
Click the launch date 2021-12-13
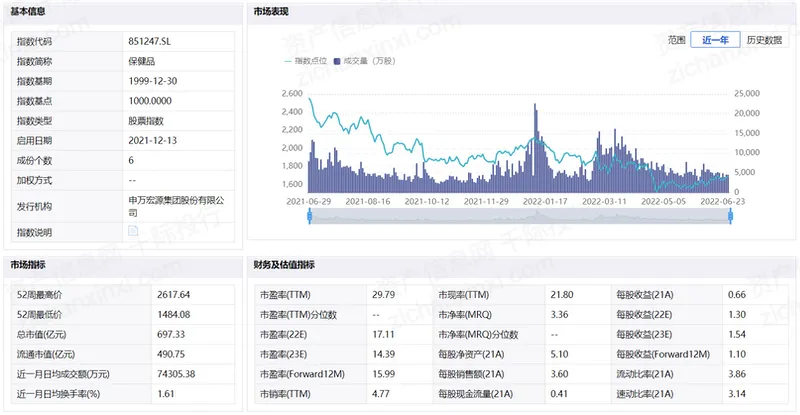point(153,140)
